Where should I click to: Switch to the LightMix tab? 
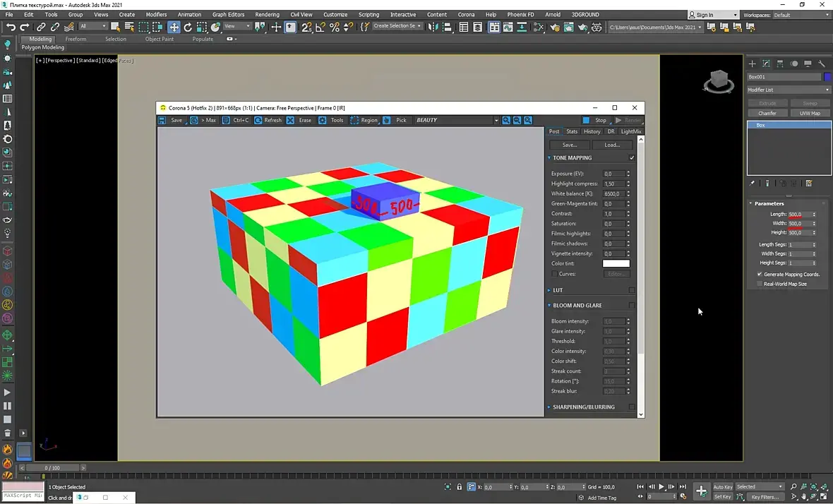click(x=631, y=131)
